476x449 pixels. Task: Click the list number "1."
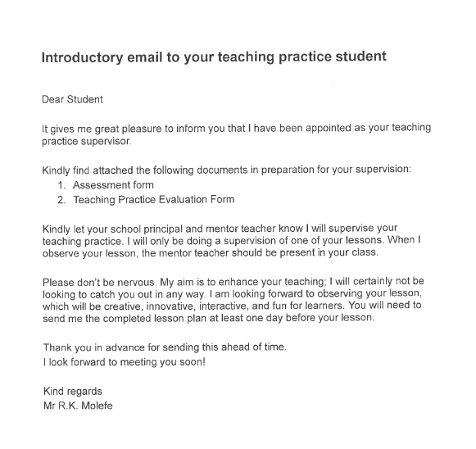coord(61,185)
